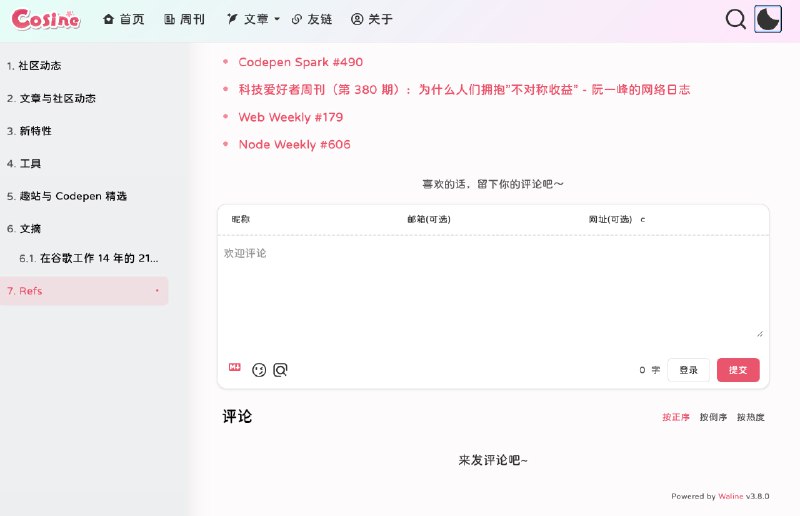Image resolution: width=800 pixels, height=516 pixels.
Task: Expand the 文章 dropdown menu
Action: (x=253, y=19)
